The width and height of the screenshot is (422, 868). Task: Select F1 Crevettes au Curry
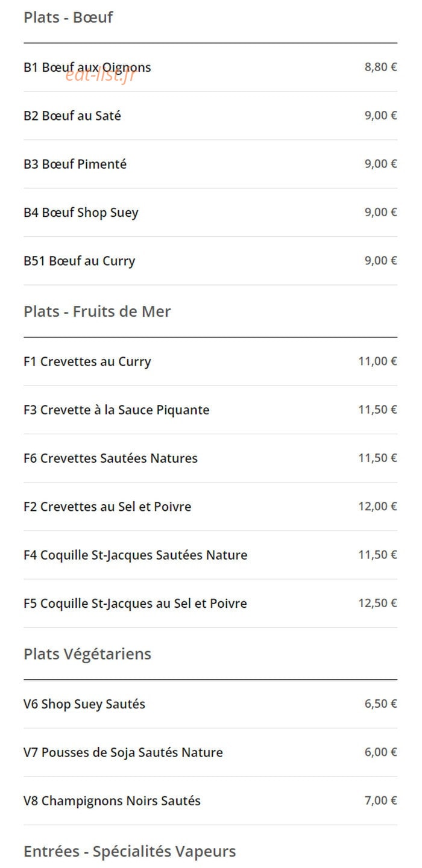(210, 361)
